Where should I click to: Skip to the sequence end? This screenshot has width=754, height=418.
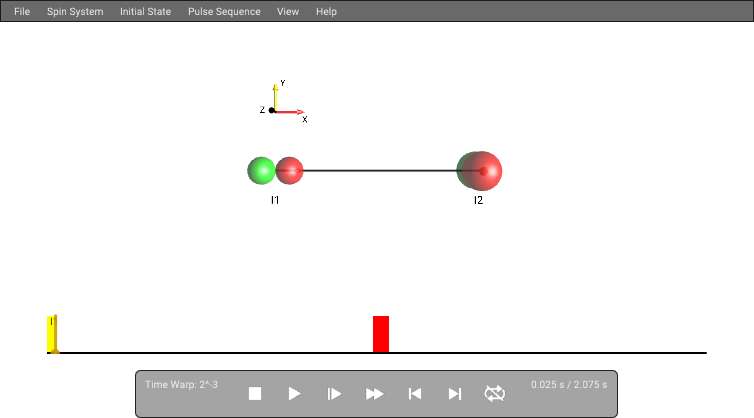(x=455, y=394)
